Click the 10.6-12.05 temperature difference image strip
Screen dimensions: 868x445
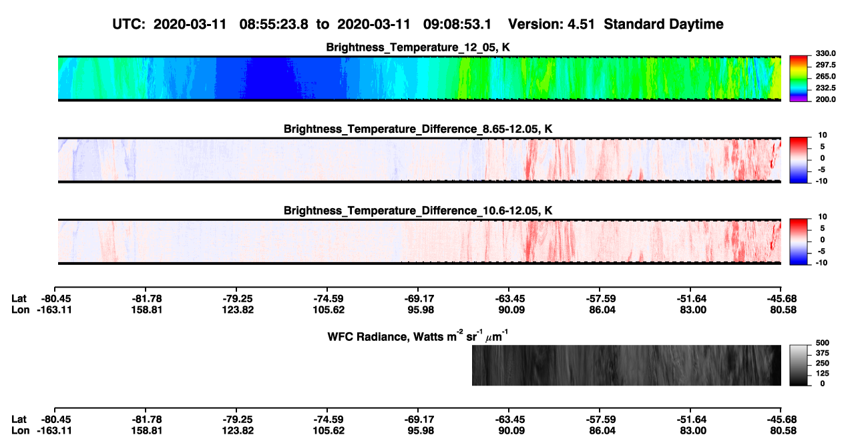click(x=419, y=242)
